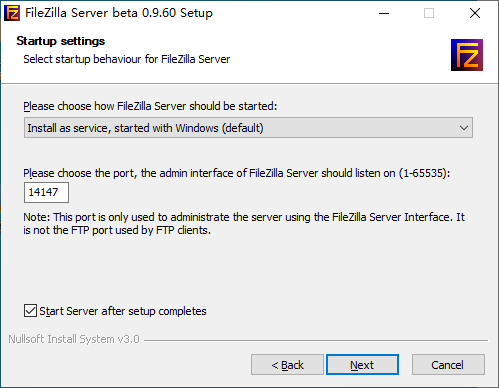Click the 'Startup settings' heading
The image size is (499, 388).
pyautogui.click(x=61, y=41)
